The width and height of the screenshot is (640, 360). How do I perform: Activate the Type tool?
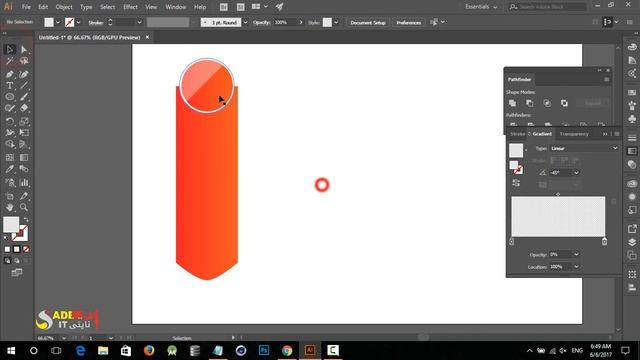(x=10, y=85)
